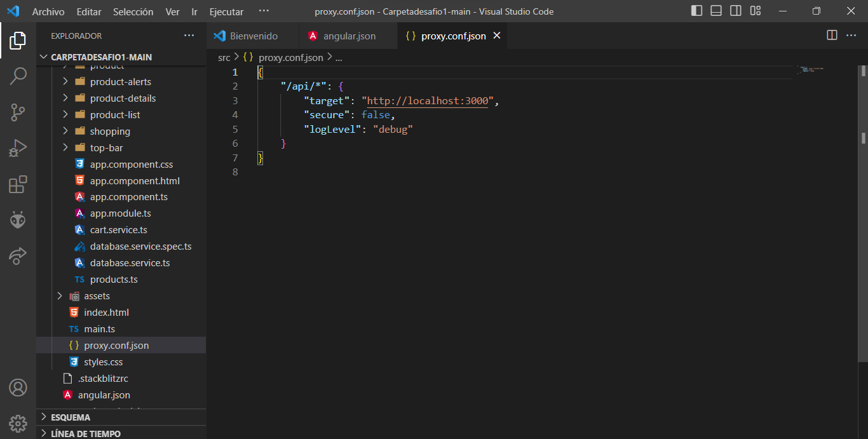This screenshot has height=439, width=868.
Task: Open the Settings gear icon
Action: coord(18,424)
